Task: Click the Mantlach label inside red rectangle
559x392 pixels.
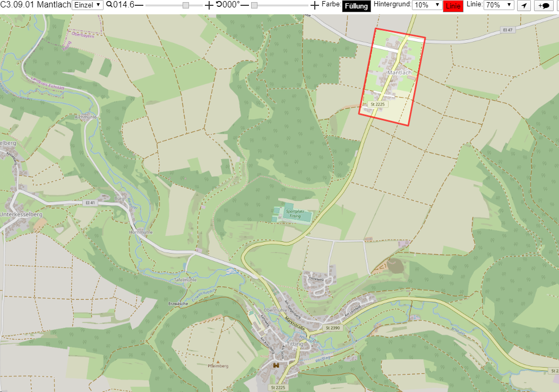Action: (x=399, y=73)
